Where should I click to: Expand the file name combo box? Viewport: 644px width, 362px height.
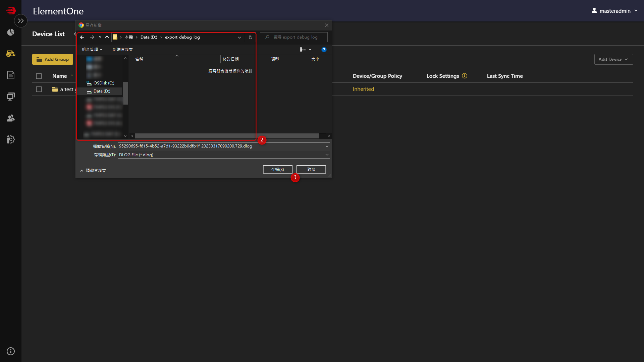327,146
